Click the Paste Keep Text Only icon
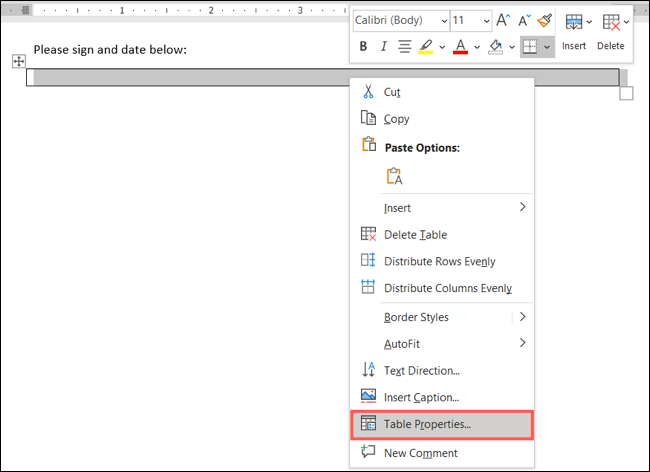 [394, 176]
